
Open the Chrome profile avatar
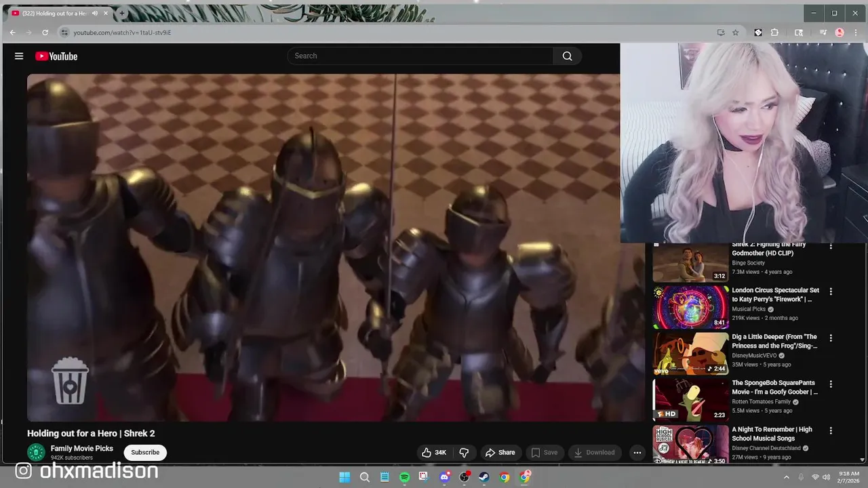840,33
